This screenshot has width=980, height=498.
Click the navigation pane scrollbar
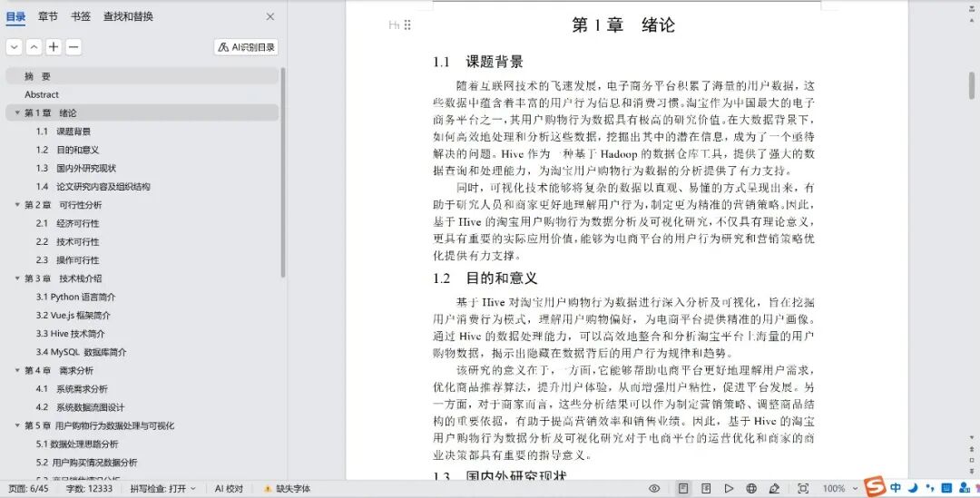(x=283, y=172)
